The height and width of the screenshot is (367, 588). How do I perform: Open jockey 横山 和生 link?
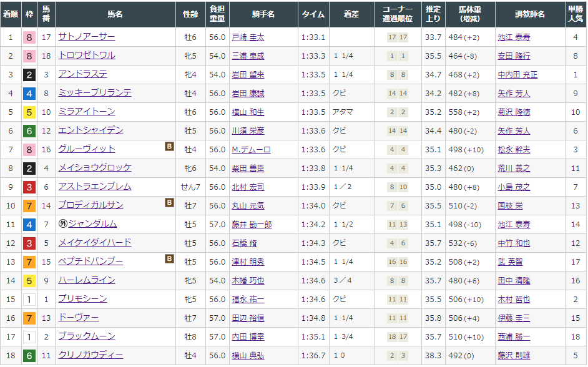tap(248, 112)
